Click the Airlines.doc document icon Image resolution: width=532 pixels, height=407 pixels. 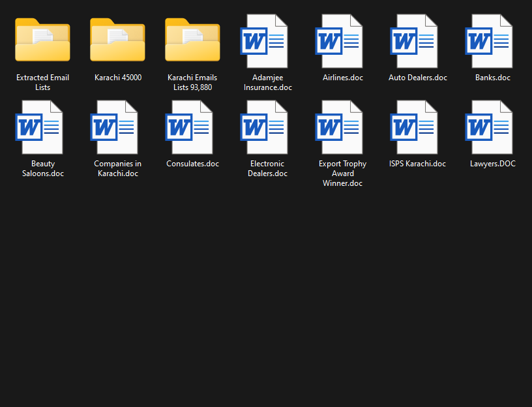point(342,41)
